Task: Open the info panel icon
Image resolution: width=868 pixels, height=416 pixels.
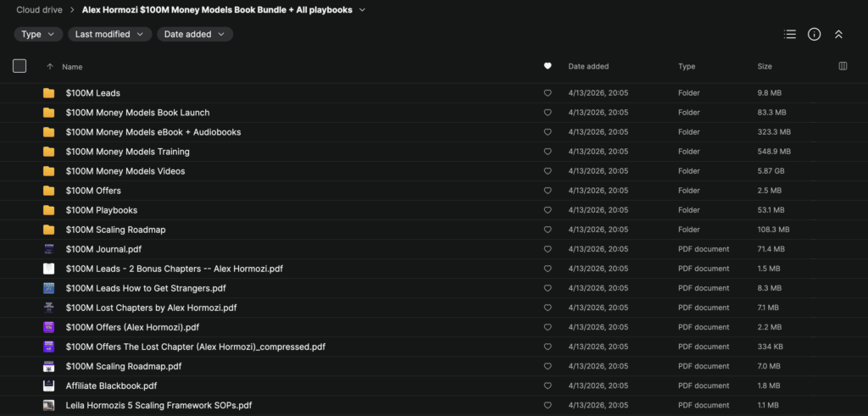Action: pos(814,35)
